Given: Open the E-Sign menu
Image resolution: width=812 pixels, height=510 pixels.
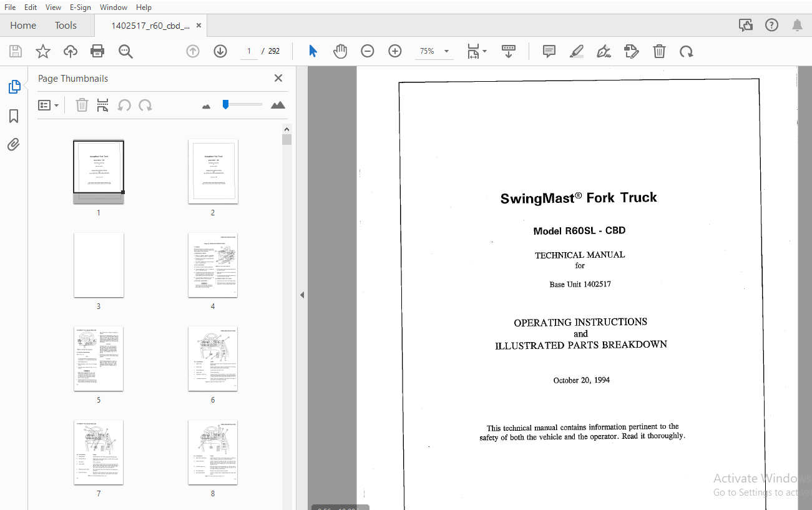Looking at the screenshot, I should tap(80, 7).
